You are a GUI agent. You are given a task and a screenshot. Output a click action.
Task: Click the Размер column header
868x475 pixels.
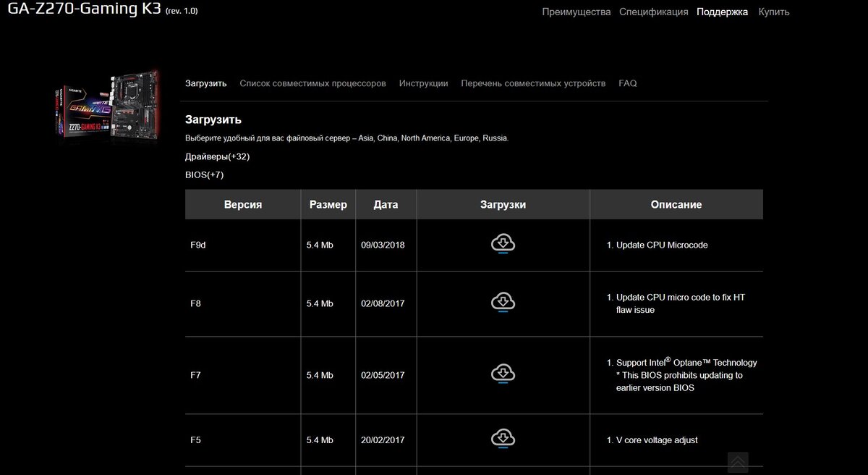coord(328,204)
